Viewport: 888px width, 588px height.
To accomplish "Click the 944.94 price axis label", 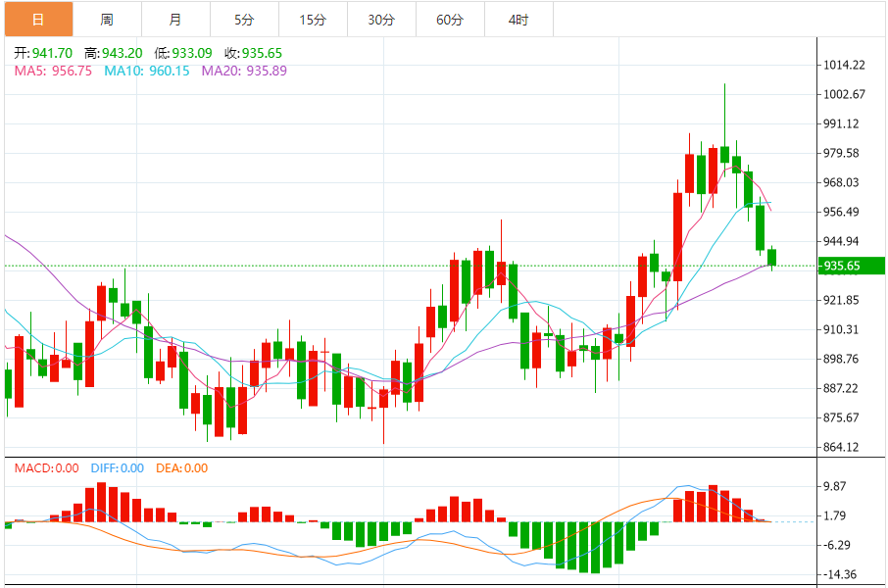I will [841, 242].
